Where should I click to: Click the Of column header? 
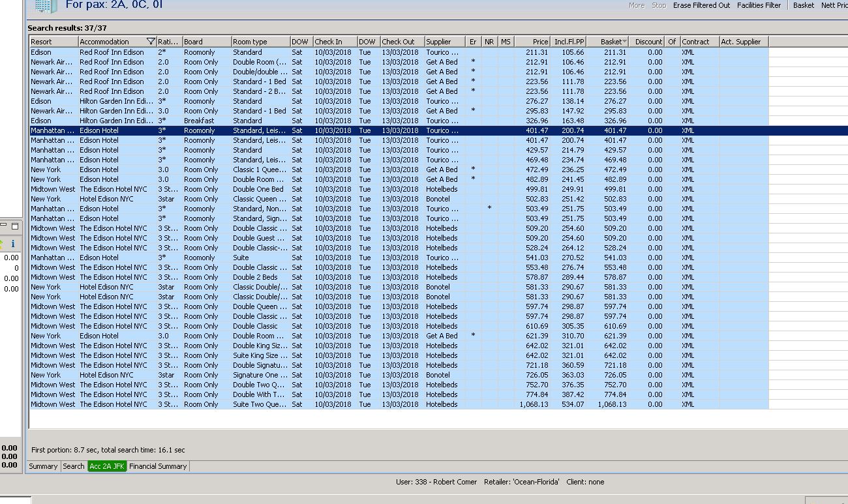click(x=672, y=42)
